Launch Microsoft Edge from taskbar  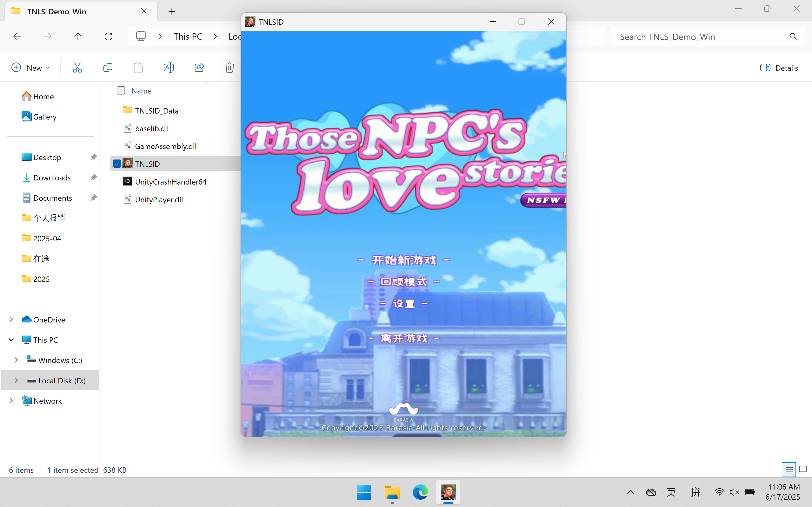420,492
